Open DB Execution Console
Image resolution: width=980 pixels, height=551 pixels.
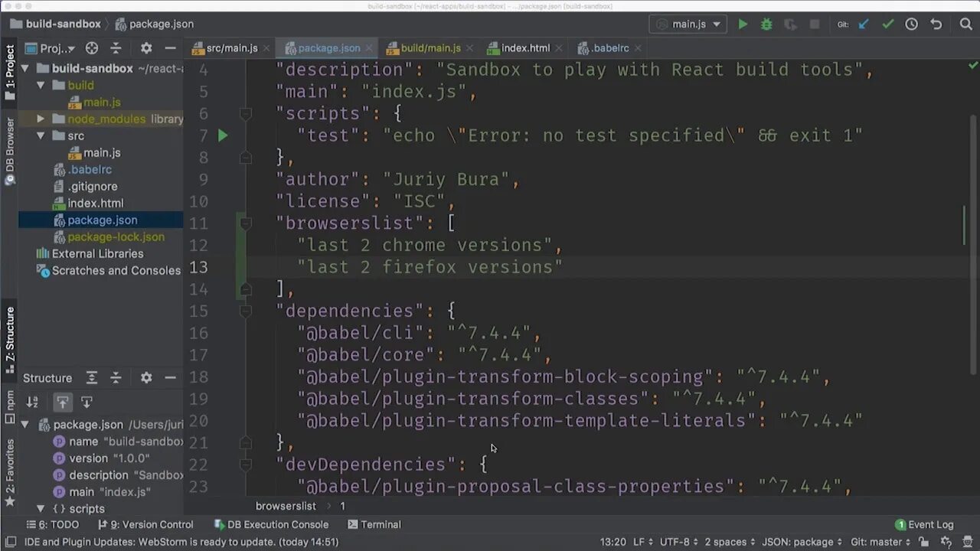point(271,525)
